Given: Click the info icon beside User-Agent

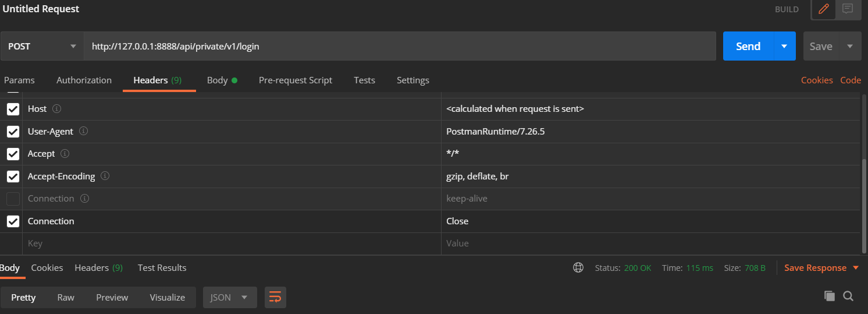Looking at the screenshot, I should tap(83, 132).
